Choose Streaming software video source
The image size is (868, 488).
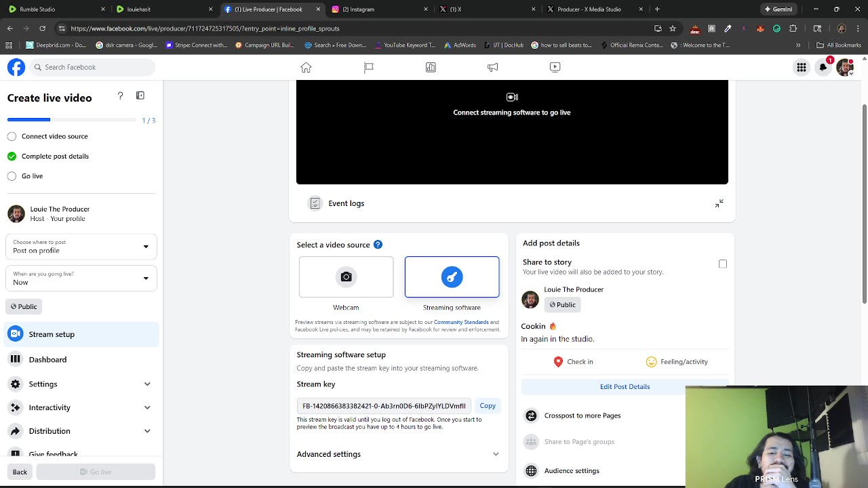[452, 277]
